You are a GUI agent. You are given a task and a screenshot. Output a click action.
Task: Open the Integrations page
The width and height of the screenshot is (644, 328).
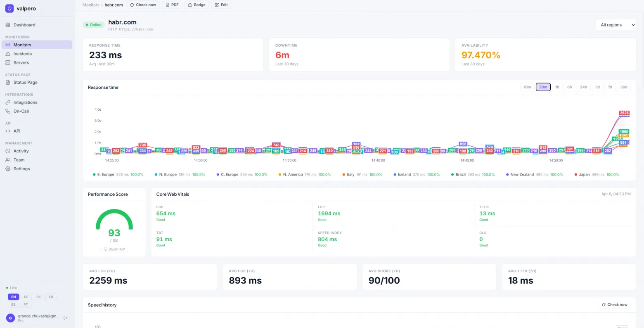coord(38,102)
